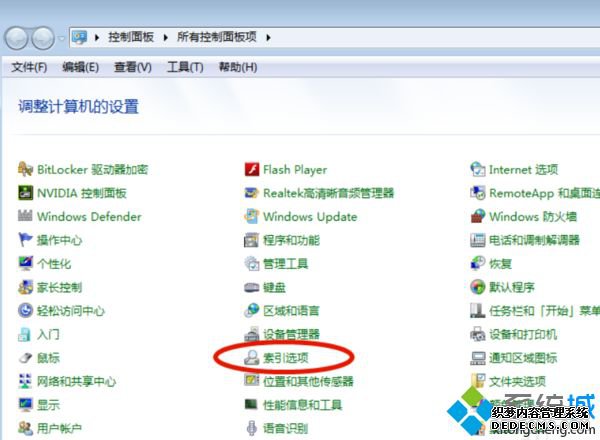Open the Windows Update link
600x440 pixels.
310,217
